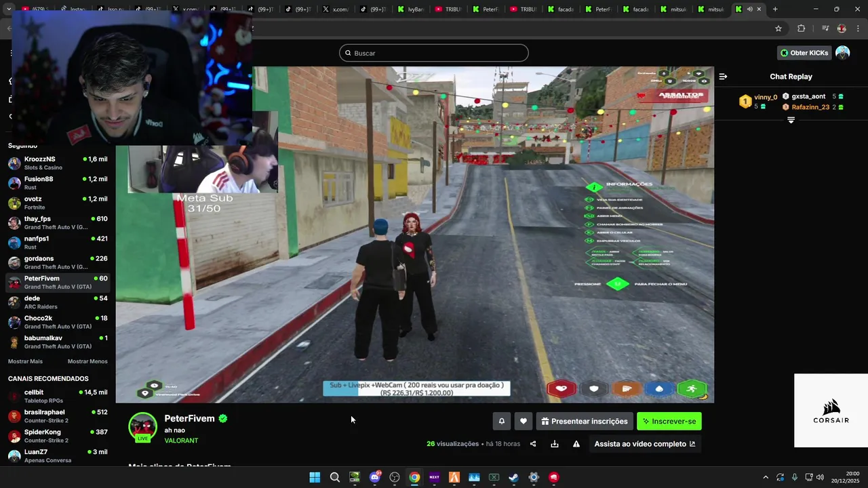This screenshot has height=488, width=868.
Task: Click Presentear inscrições button
Action: [x=585, y=421]
